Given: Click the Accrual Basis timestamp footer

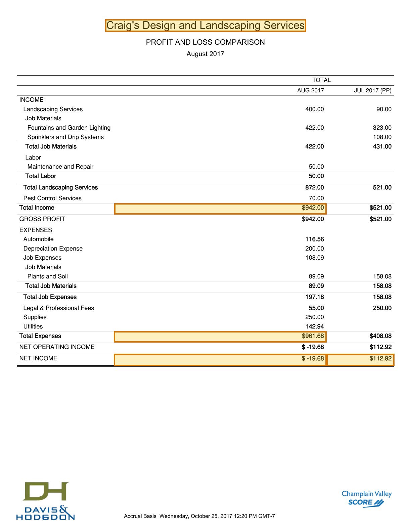Looking at the screenshot, I should [199, 516].
